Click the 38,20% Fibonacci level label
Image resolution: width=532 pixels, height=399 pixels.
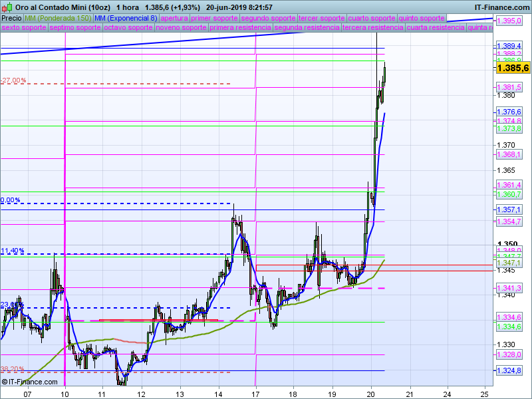[x=12, y=368]
